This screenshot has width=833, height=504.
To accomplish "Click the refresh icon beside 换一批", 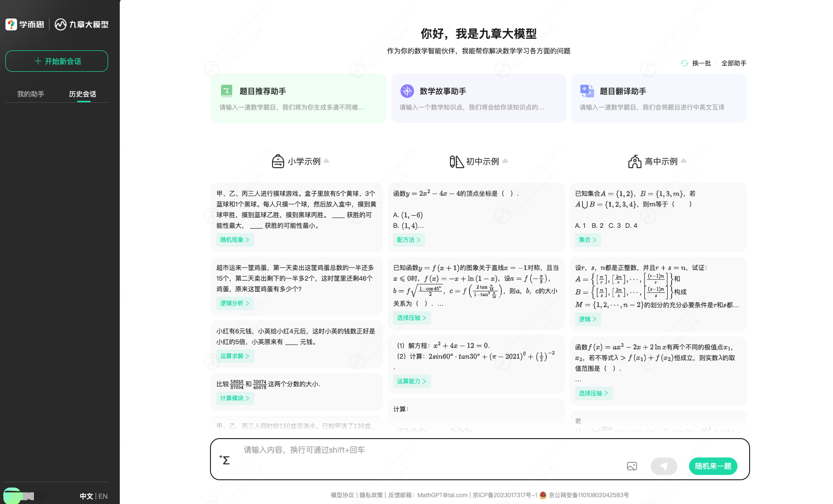I will point(685,63).
